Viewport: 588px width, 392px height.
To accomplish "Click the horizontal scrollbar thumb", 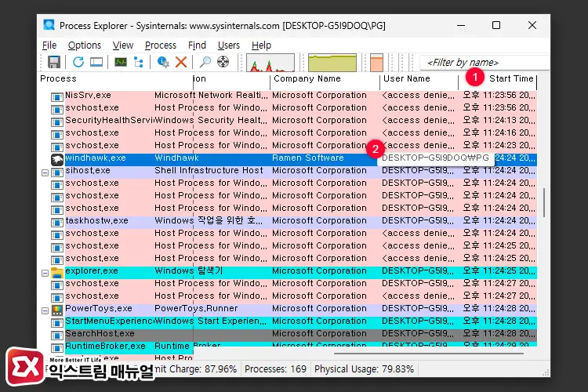I will point(429,354).
